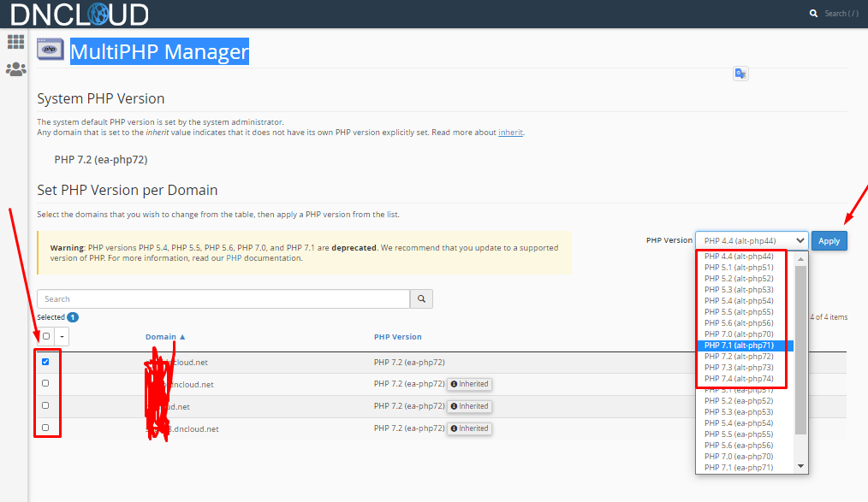Check the second domain row checkbox
The width and height of the screenshot is (868, 502).
pyautogui.click(x=45, y=383)
